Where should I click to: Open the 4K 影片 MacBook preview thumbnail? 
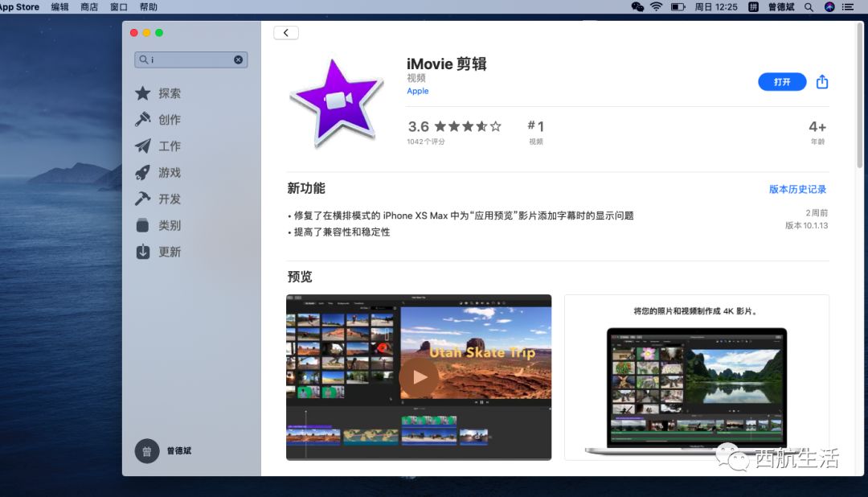click(x=696, y=377)
